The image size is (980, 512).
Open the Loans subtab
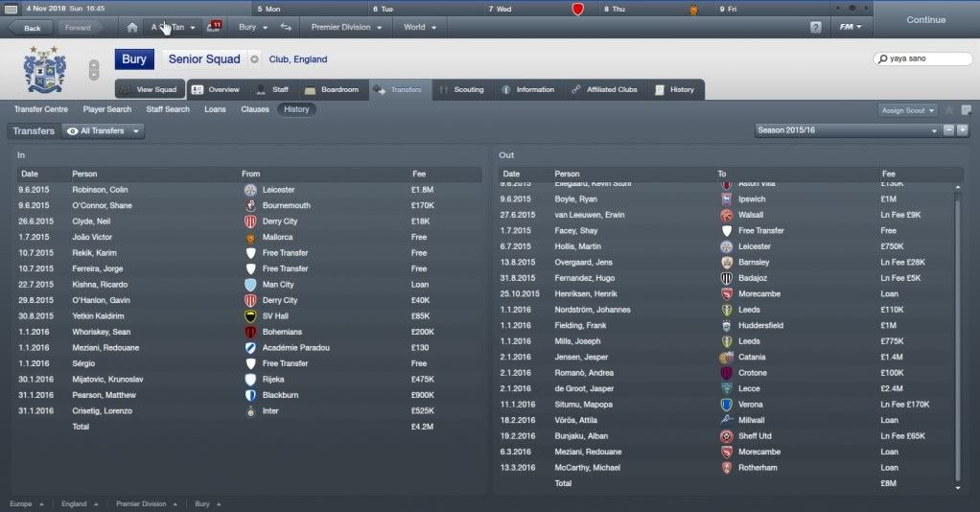(x=215, y=109)
